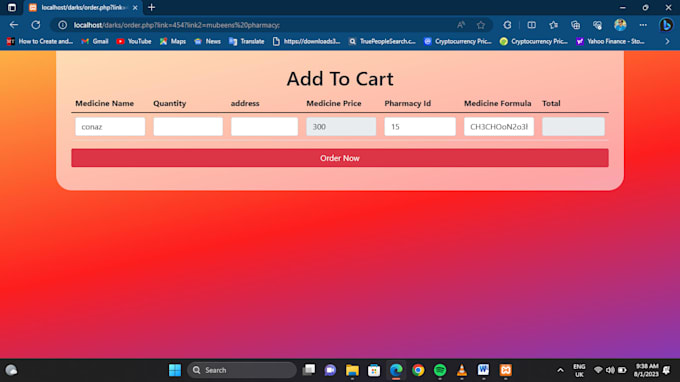Viewport: 680px width, 382px height.
Task: Click the taskbar Search box
Action: (x=242, y=370)
